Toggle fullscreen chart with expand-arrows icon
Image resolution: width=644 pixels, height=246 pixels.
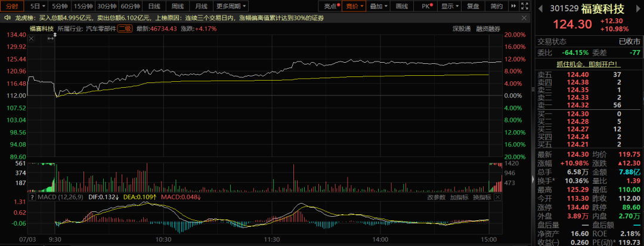(x=524, y=6)
